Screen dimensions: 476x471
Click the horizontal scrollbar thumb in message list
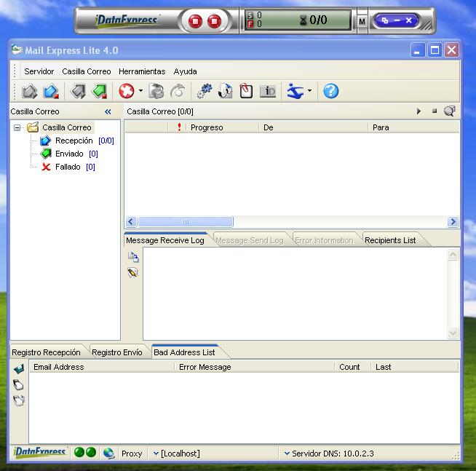pos(185,222)
